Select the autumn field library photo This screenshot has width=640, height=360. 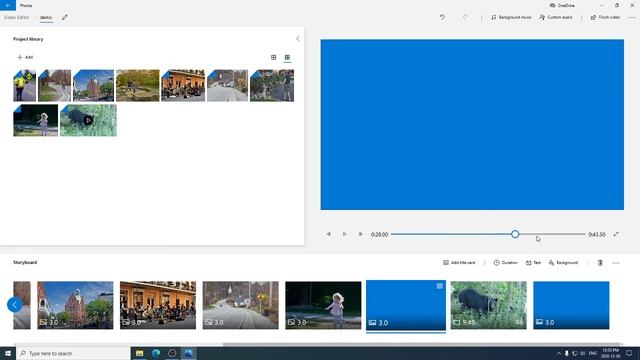click(x=138, y=85)
